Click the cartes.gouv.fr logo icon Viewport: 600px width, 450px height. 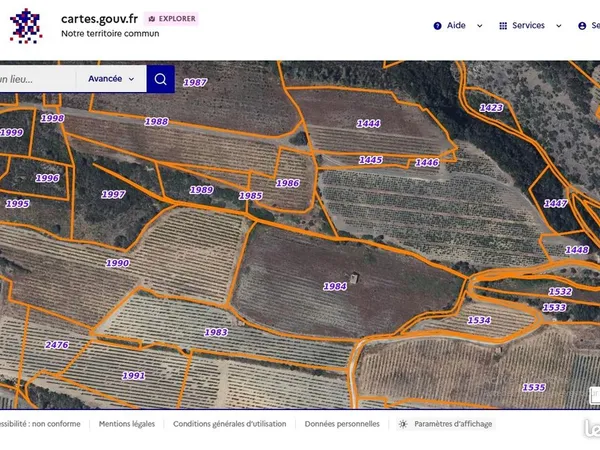click(26, 26)
